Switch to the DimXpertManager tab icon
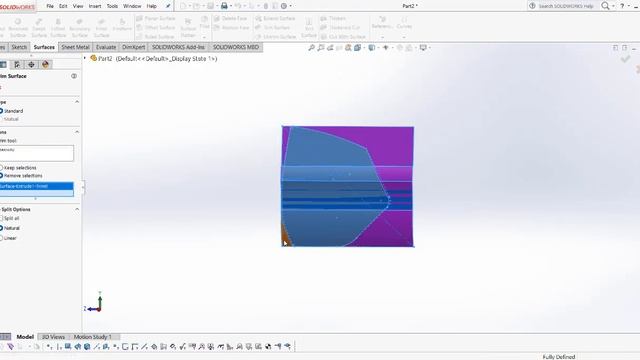This screenshot has height=360, width=640. tap(31, 64)
